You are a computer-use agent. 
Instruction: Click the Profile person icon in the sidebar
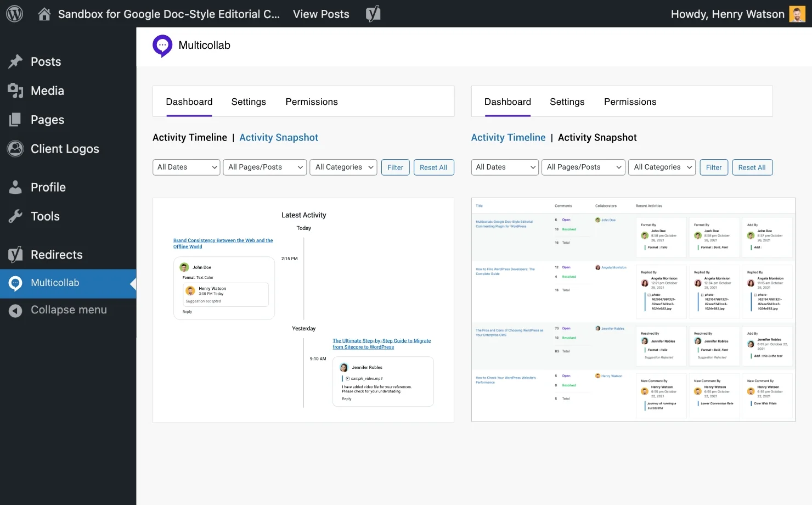[x=15, y=187]
